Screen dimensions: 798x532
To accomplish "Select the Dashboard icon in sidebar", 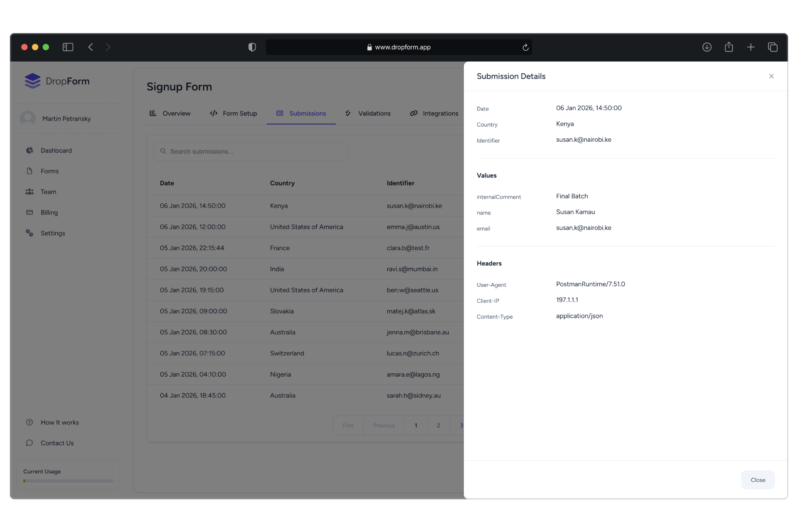I will (x=30, y=150).
